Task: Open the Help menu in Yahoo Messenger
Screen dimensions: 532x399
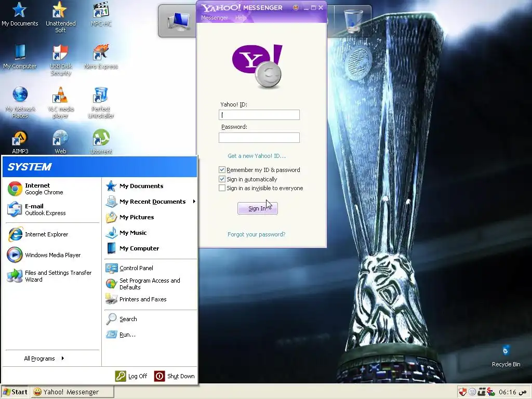Action: 241,18
